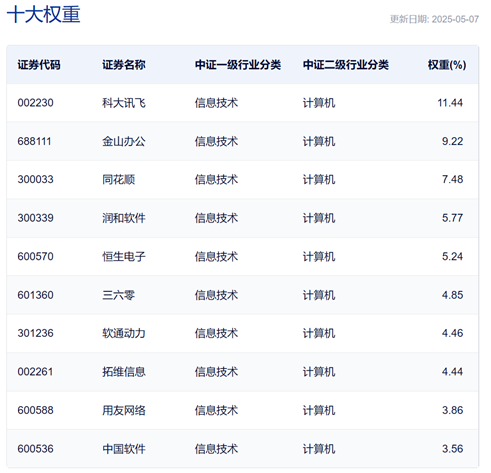The image size is (491, 473).
Task: Click stock code 300033
Action: pos(35,179)
